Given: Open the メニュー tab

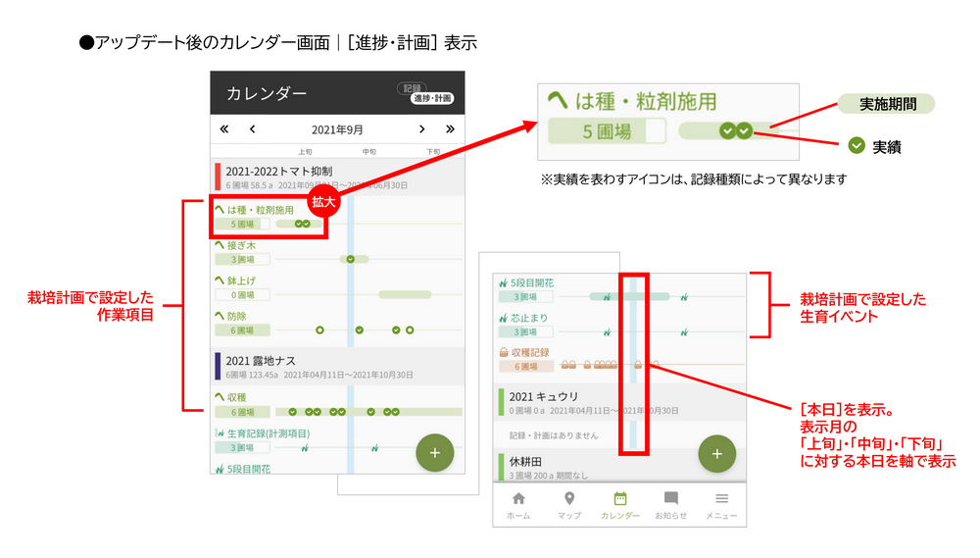Looking at the screenshot, I should click(x=722, y=505).
